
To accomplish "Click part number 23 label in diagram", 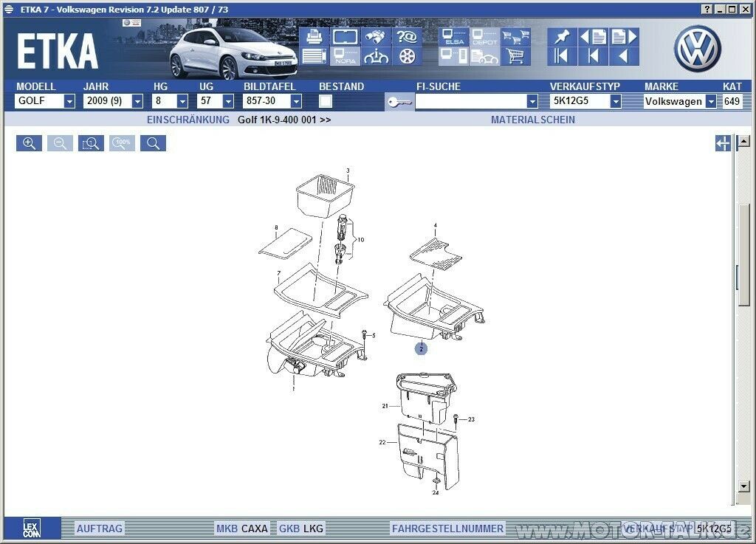I will 471,419.
